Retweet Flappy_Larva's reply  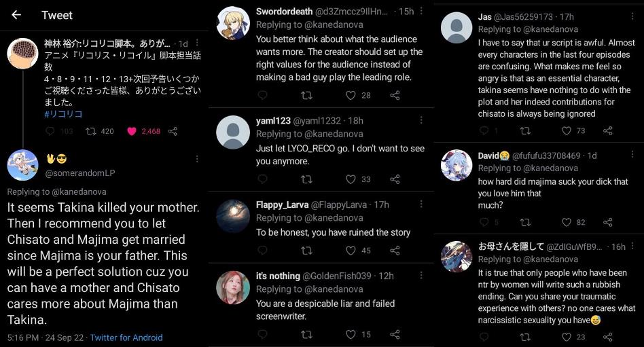[306, 251]
